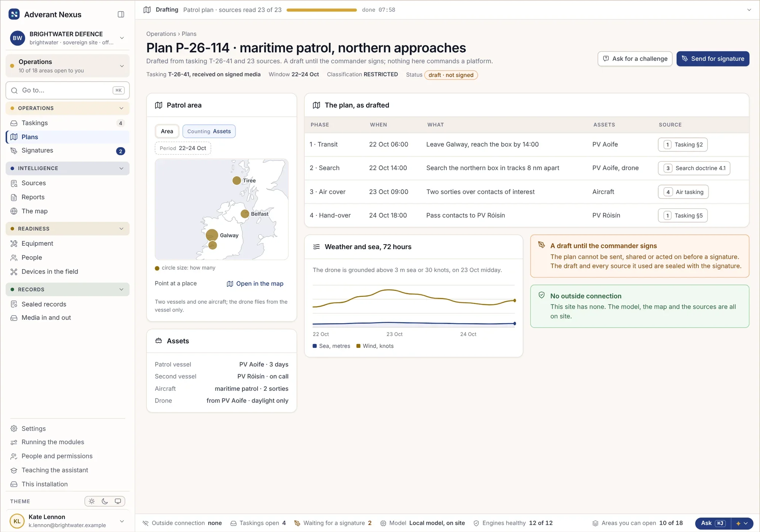Open the Search doctrine 4.1 source chip
This screenshot has width=760, height=532.
coord(694,168)
